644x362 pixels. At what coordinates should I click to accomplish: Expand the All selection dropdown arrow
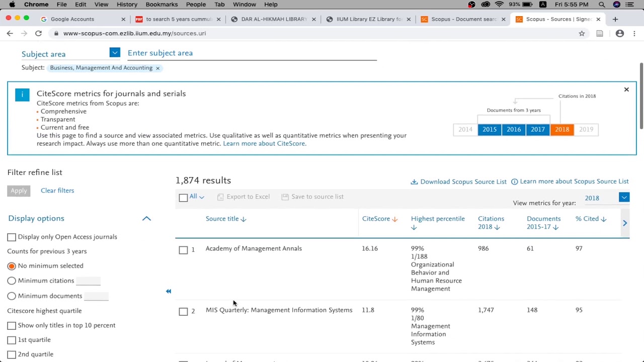pyautogui.click(x=202, y=197)
